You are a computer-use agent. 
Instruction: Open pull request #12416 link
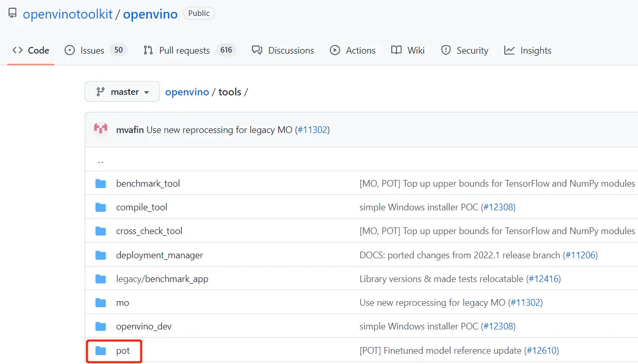544,279
